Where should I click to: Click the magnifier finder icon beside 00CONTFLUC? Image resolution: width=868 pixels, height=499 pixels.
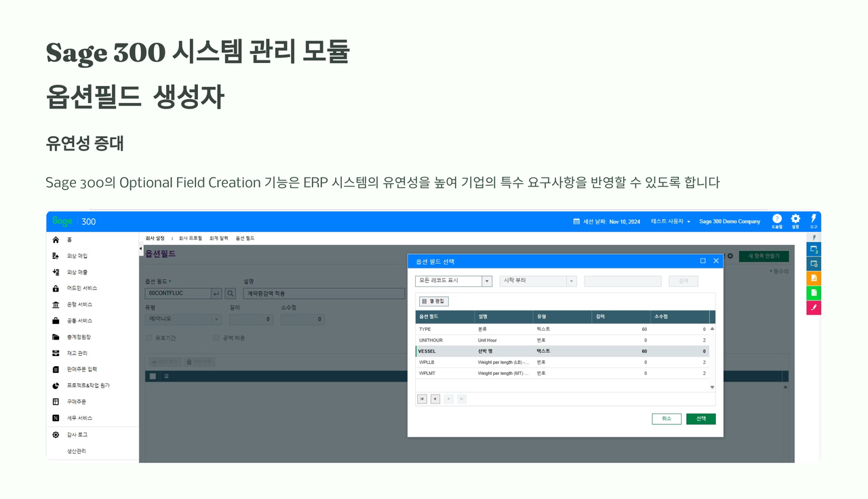click(230, 294)
